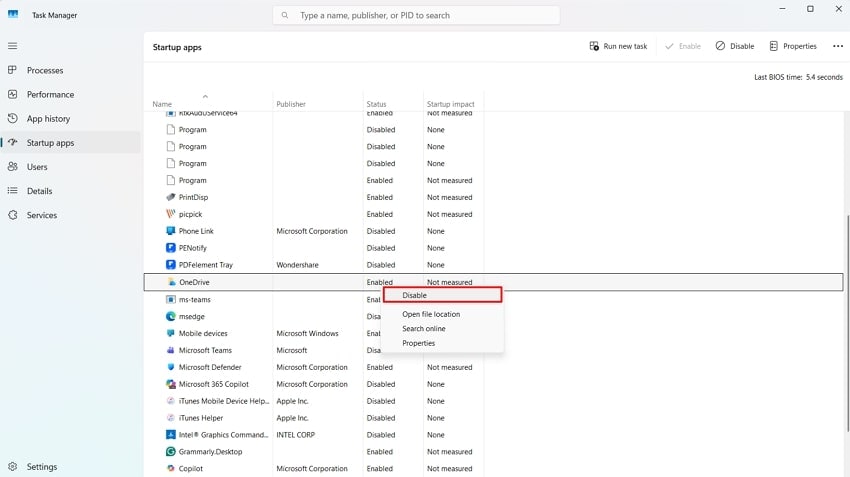Sort by the Publisher column header
The image size is (850, 477).
coord(291,104)
